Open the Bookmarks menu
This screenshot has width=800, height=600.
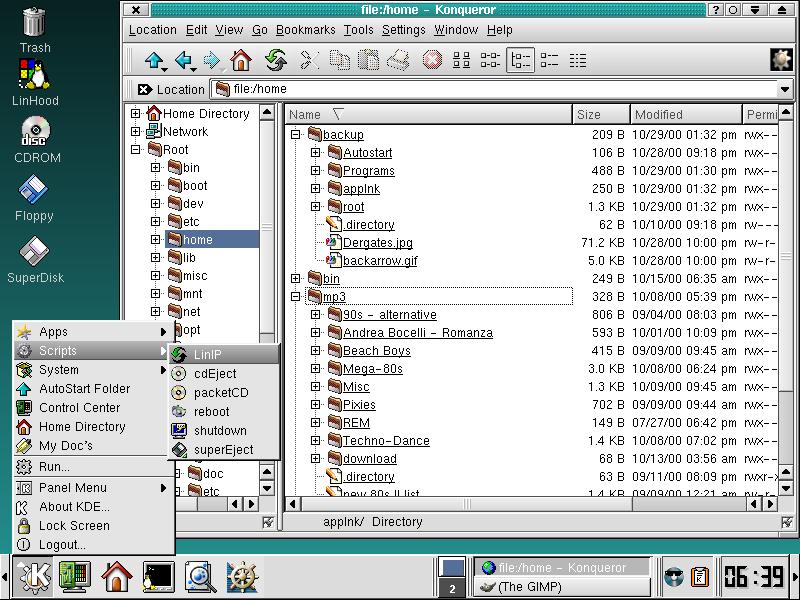(305, 30)
